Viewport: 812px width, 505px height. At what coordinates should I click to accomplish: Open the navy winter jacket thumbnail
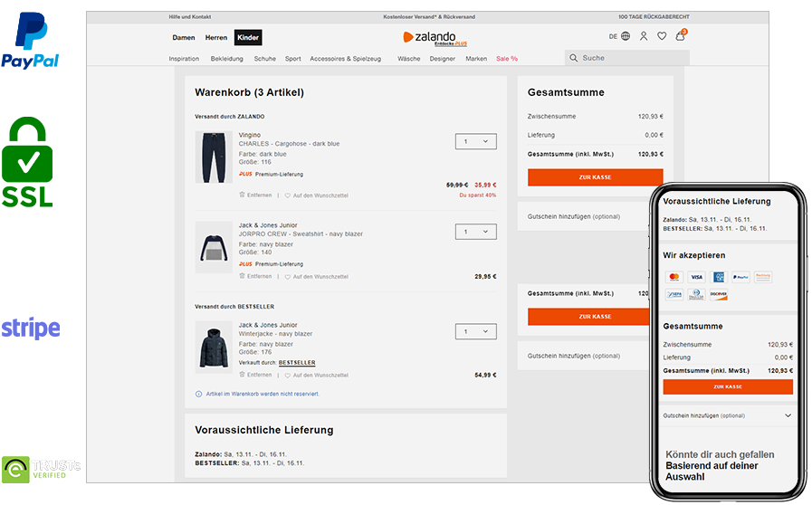(x=214, y=347)
